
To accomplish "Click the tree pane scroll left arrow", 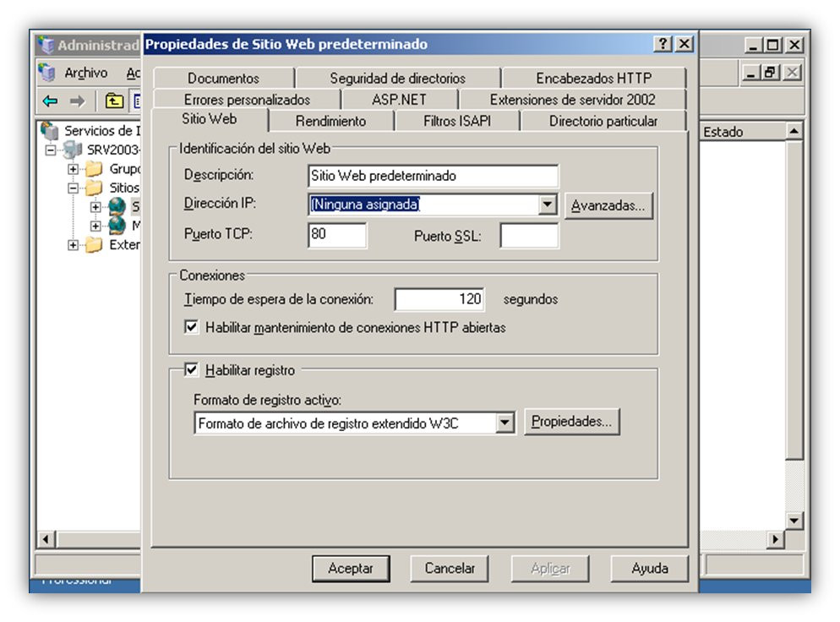I will 46,539.
